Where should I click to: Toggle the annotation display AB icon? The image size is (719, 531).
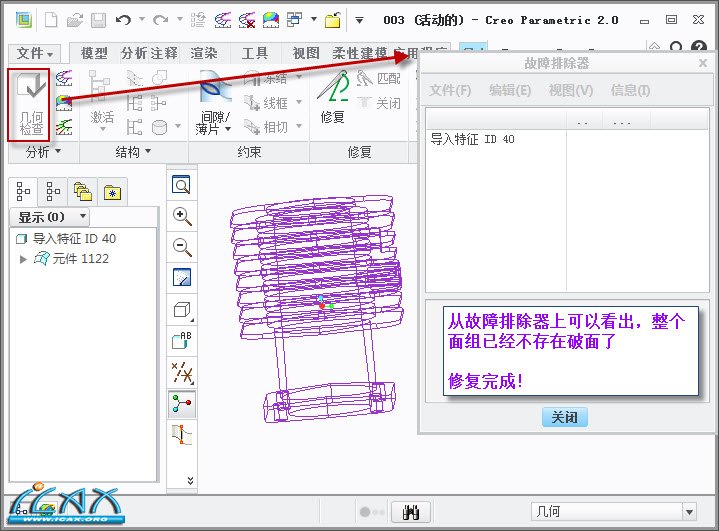(182, 340)
